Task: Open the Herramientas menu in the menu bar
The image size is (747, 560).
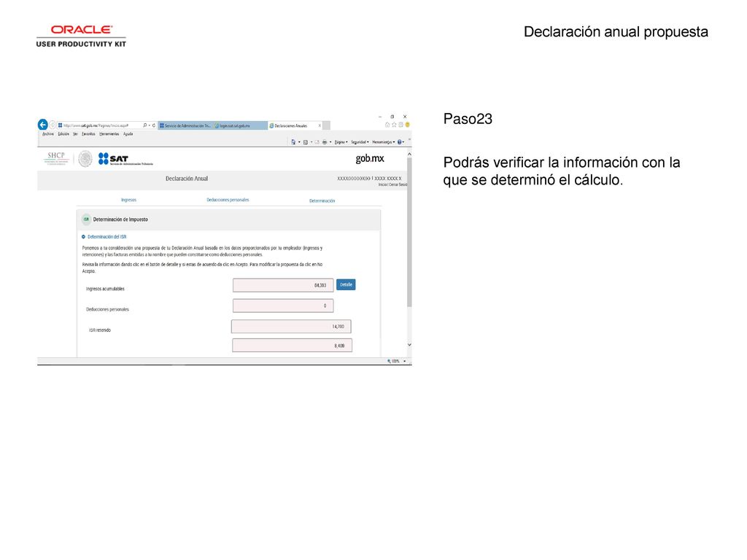Action: tap(109, 134)
